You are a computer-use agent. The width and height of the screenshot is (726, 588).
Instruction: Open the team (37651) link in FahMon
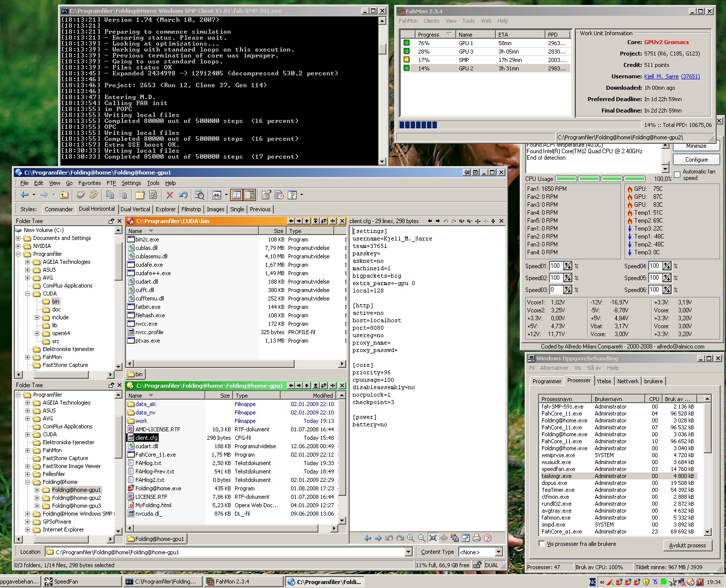[690, 76]
